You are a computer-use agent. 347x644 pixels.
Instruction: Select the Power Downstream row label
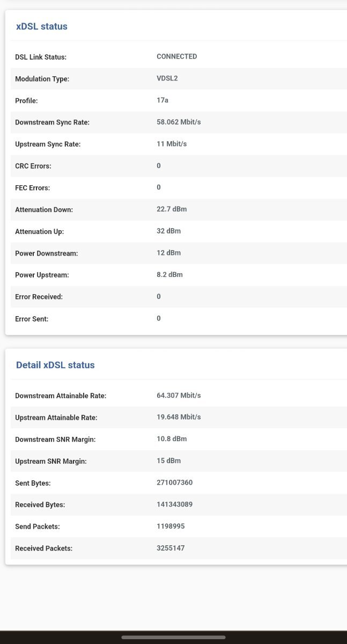point(46,253)
